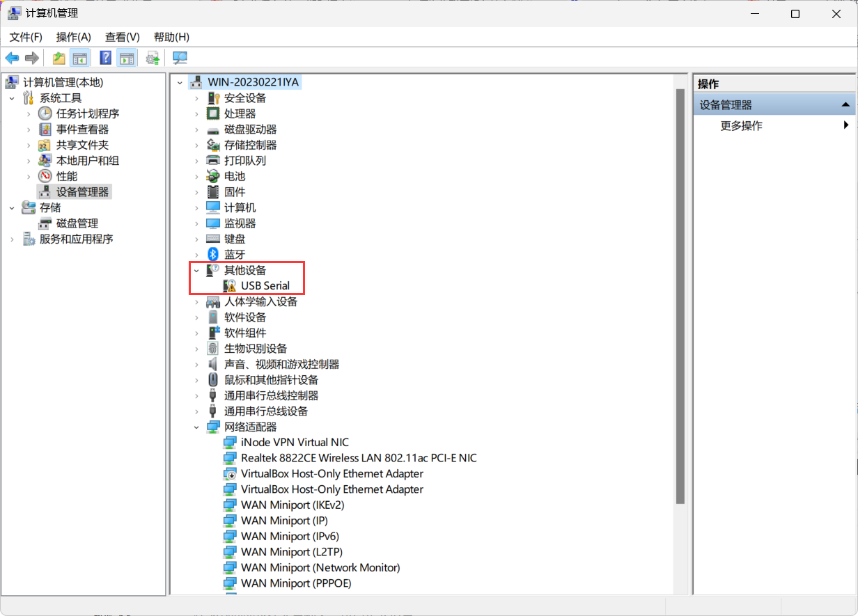
Task: Expand the 人体学输入设备 category
Action: click(196, 301)
